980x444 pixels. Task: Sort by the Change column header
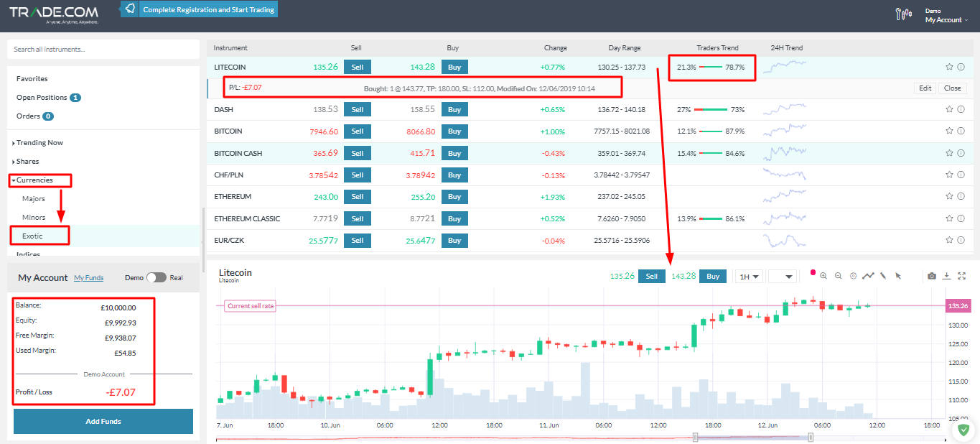tap(555, 48)
